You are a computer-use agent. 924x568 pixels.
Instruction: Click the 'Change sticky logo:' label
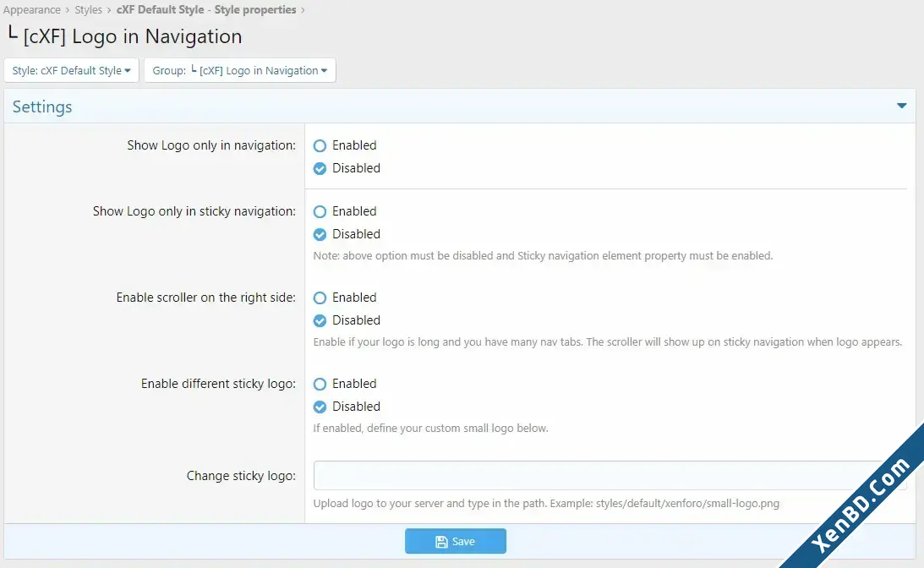(x=241, y=476)
